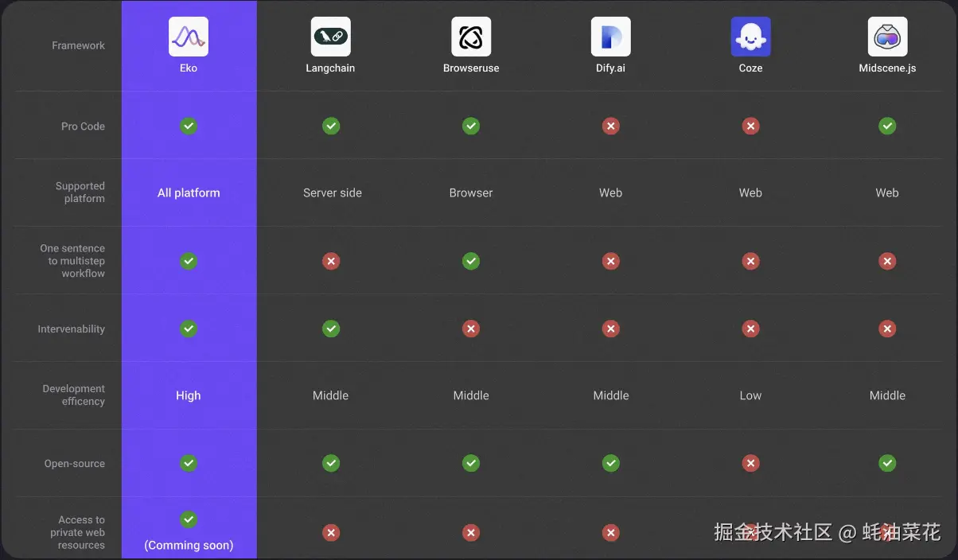Click the 'Dify.ai' name label
Viewport: 958px width, 560px height.
[x=611, y=68]
